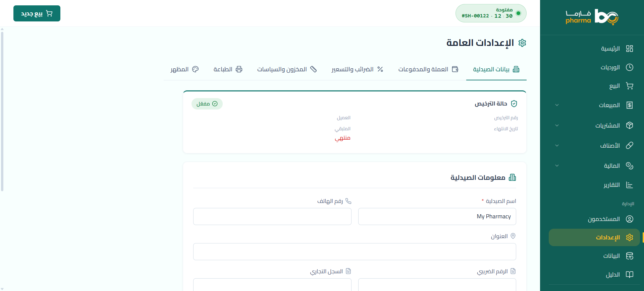Image resolution: width=644 pixels, height=291 pixels.
Task: Click the B Pharma logo
Action: pos(592,17)
